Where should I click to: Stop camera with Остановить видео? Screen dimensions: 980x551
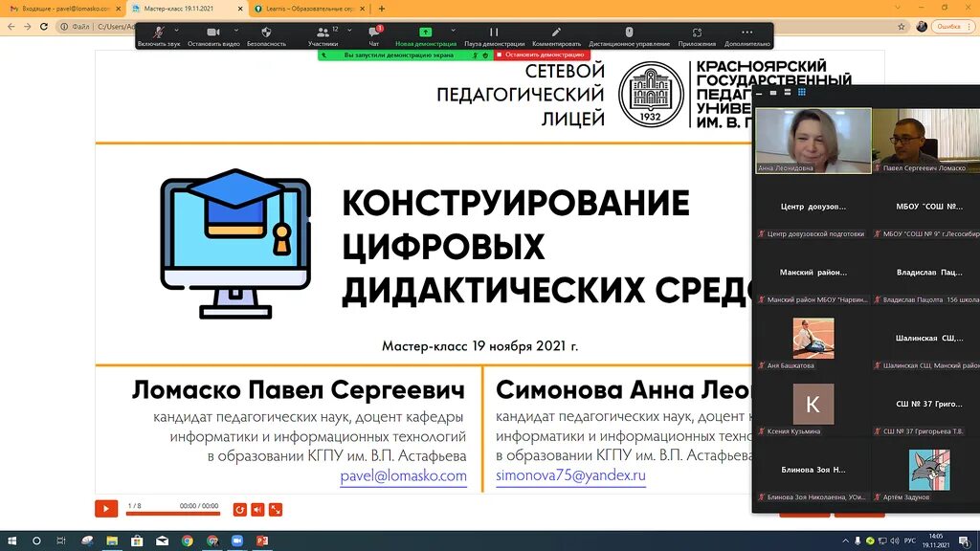click(x=213, y=36)
